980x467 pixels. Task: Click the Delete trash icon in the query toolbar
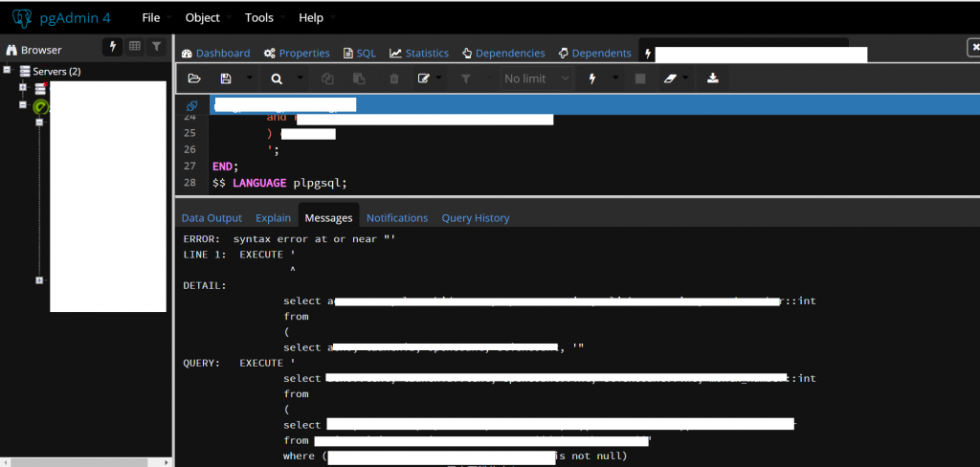coord(393,78)
